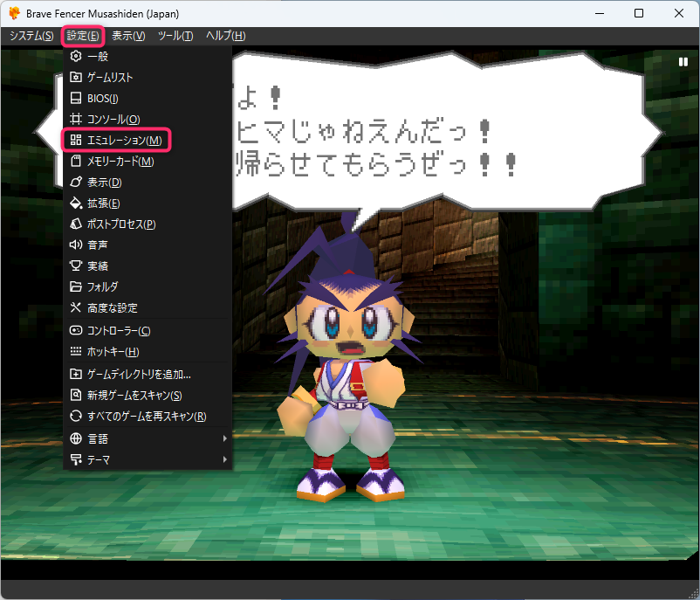
Task: Select 一般 settings entry
Action: click(x=148, y=56)
